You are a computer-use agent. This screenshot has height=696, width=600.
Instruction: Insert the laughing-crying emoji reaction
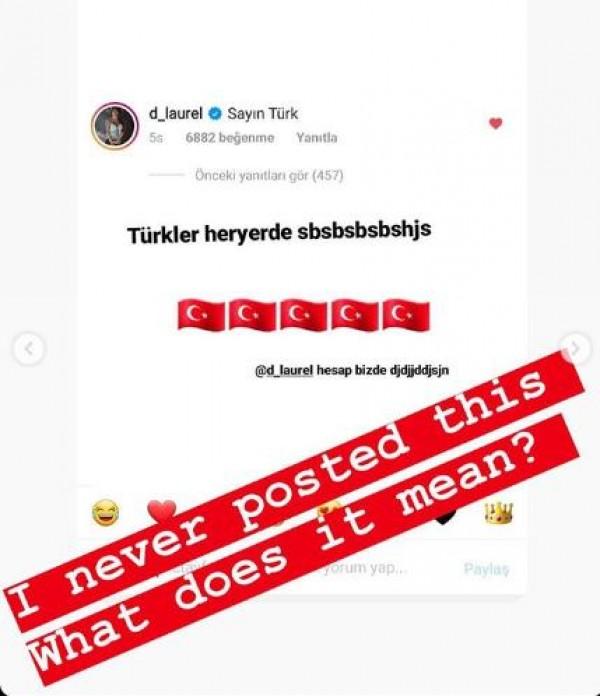[105, 512]
